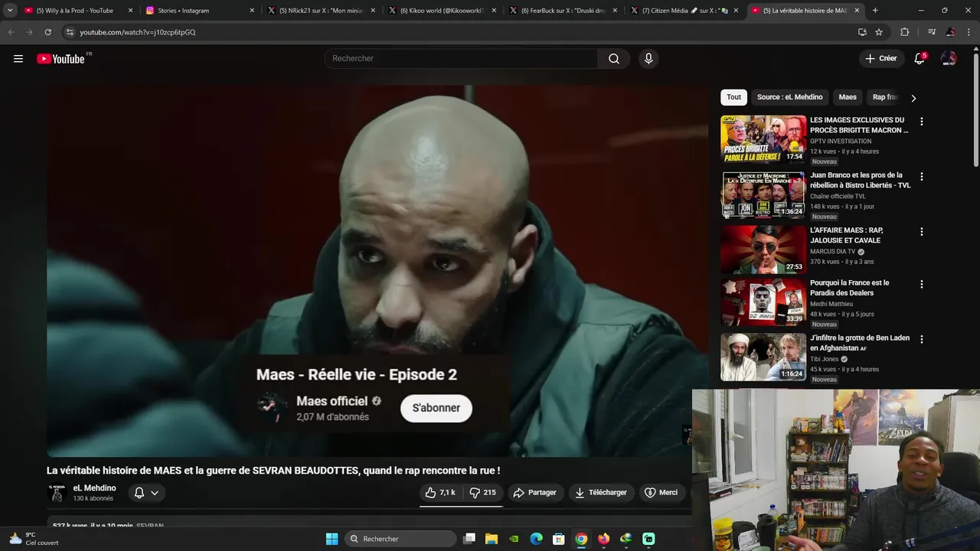Open title Pourquoi la France est le Paradis des Dealers
Image resolution: width=980 pixels, height=551 pixels.
pos(850,288)
